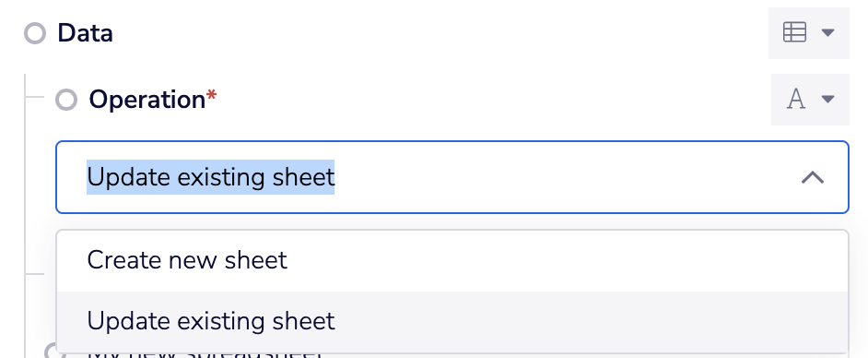This screenshot has width=868, height=358.
Task: Select the bold Data heading
Action: [x=86, y=33]
